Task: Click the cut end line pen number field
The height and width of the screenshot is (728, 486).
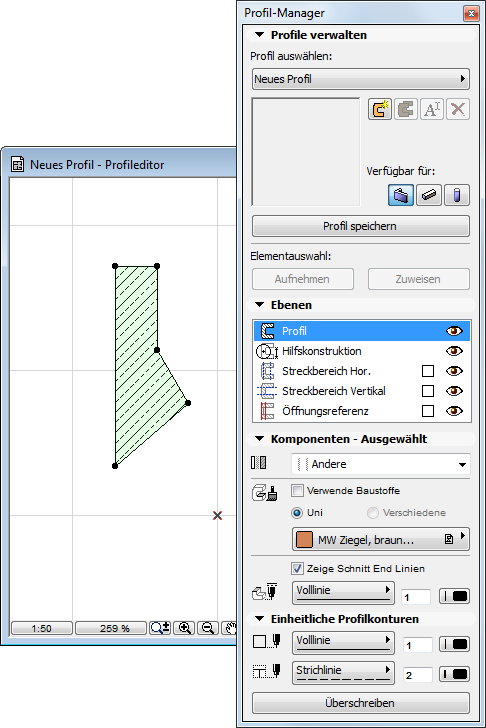Action: coord(416,597)
